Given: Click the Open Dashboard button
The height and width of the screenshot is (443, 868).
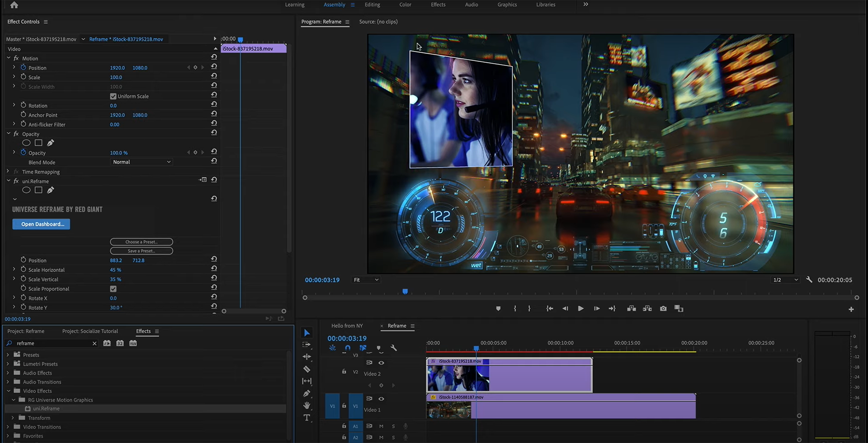Looking at the screenshot, I should pyautogui.click(x=41, y=224).
